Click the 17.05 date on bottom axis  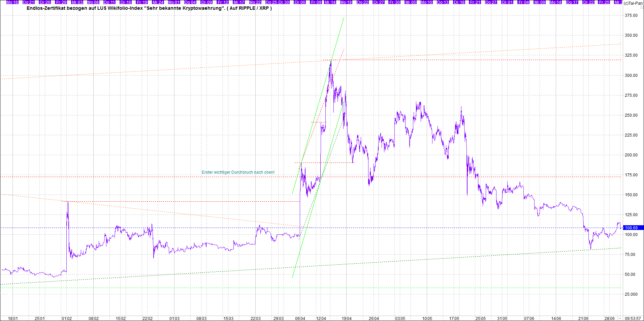454,318
